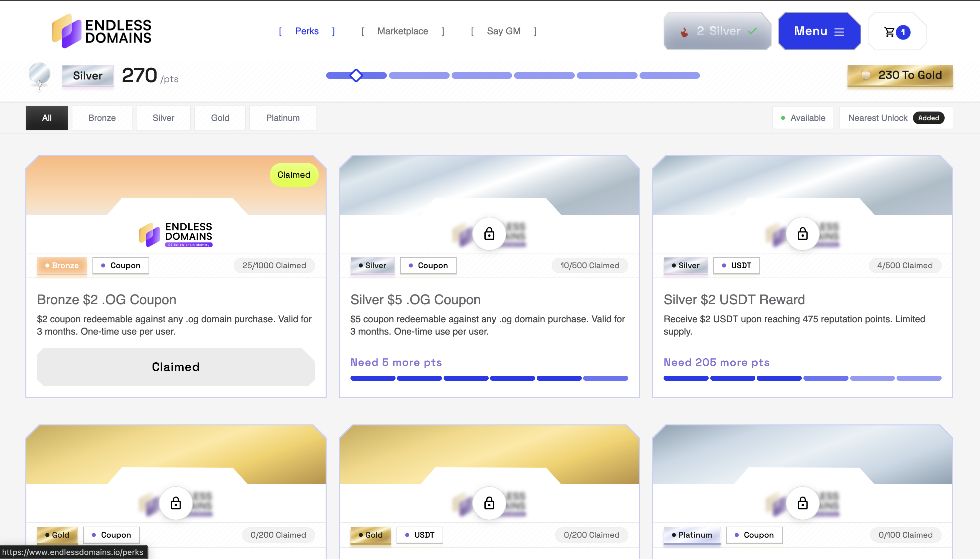Open Bronze $2 .OG Coupon title
980x559 pixels.
point(107,300)
